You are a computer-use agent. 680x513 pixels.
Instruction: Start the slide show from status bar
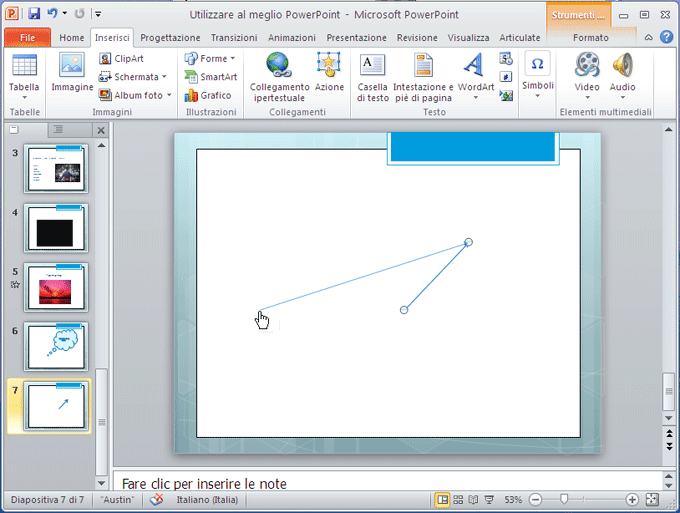point(489,500)
